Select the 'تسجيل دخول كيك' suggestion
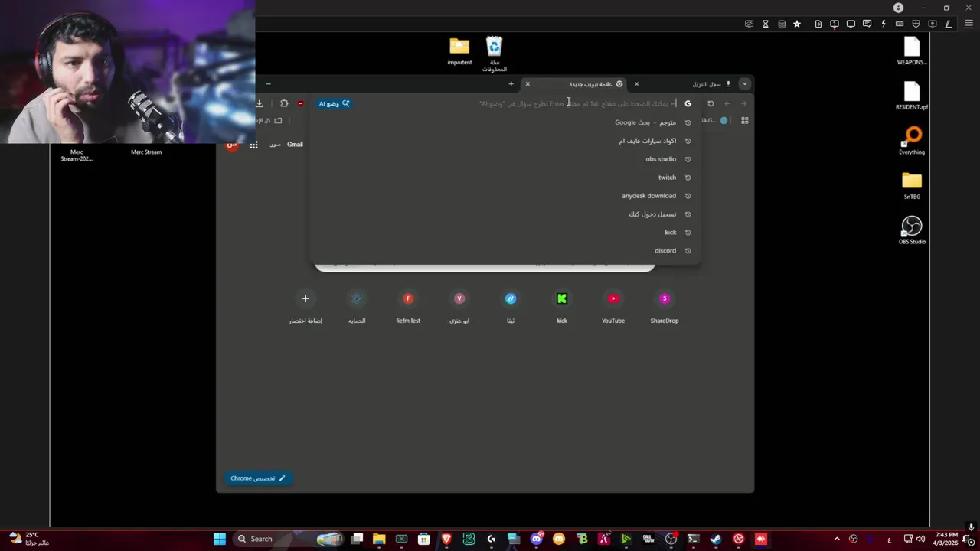Image resolution: width=980 pixels, height=551 pixels. [505, 214]
